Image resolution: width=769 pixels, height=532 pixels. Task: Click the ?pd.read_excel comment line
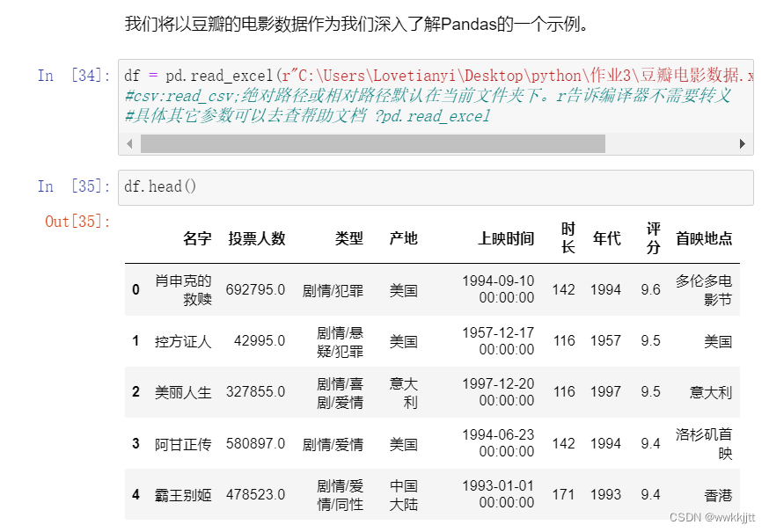point(307,116)
